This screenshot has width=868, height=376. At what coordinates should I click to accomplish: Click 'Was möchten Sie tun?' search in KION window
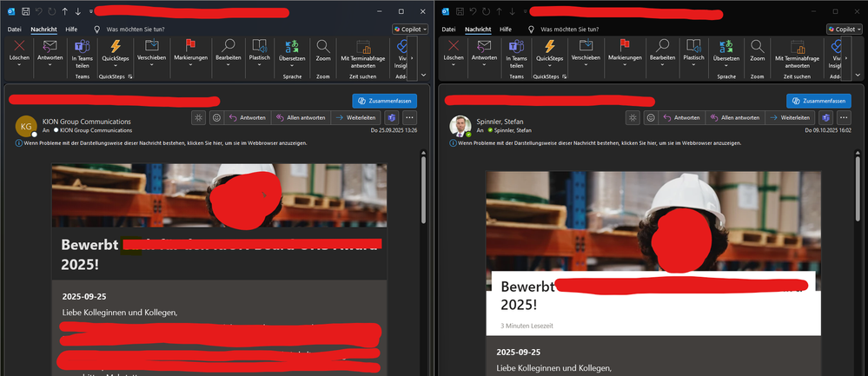point(135,30)
